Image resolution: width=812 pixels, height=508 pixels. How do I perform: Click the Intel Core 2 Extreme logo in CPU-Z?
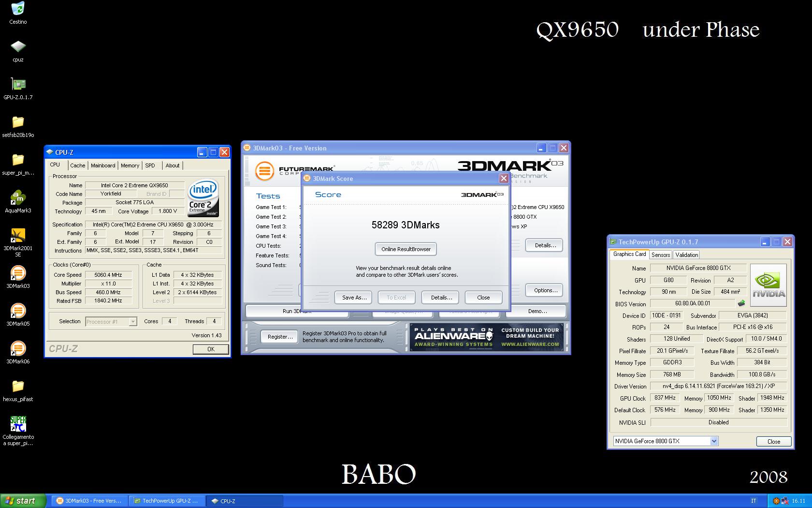pyautogui.click(x=203, y=198)
